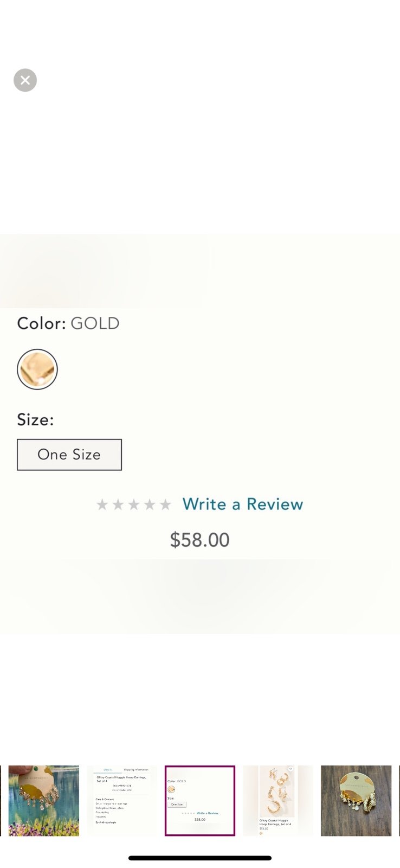The height and width of the screenshot is (868, 400).
Task: Rate with the first star
Action: pyautogui.click(x=102, y=505)
